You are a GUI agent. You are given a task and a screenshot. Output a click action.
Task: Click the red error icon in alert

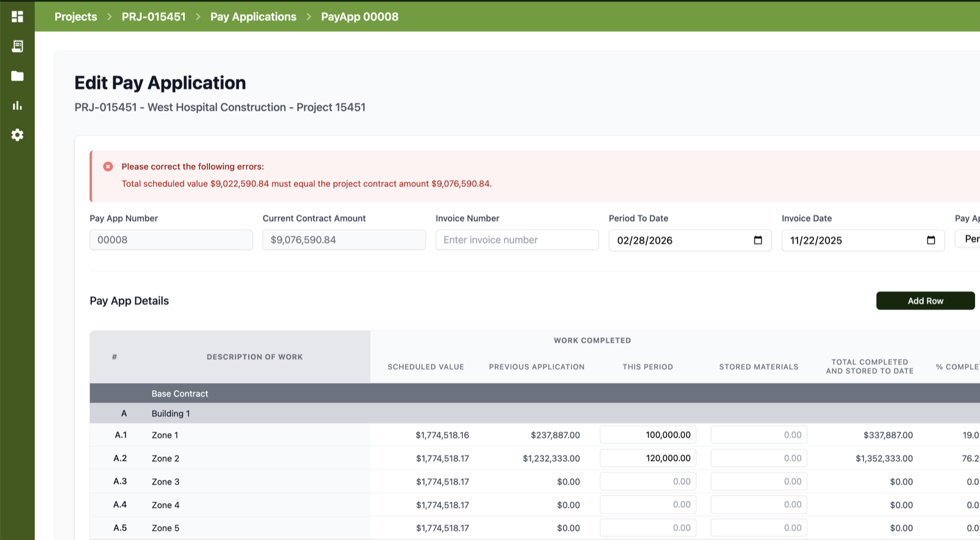pyautogui.click(x=108, y=167)
